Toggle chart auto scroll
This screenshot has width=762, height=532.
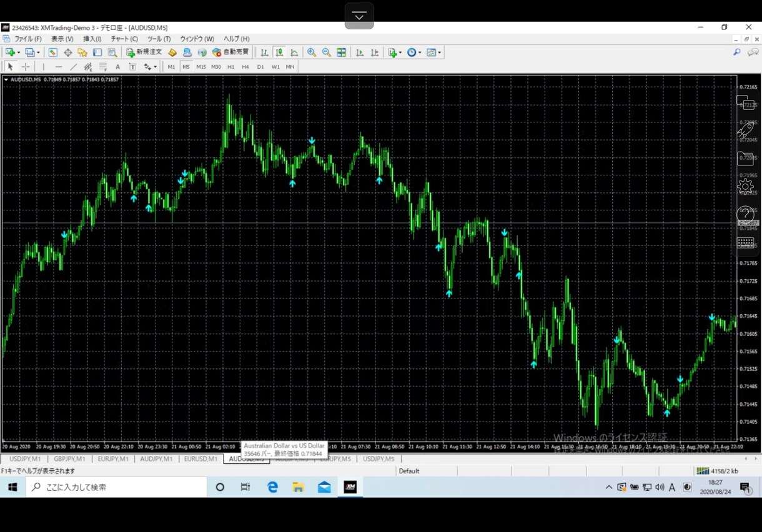click(360, 52)
